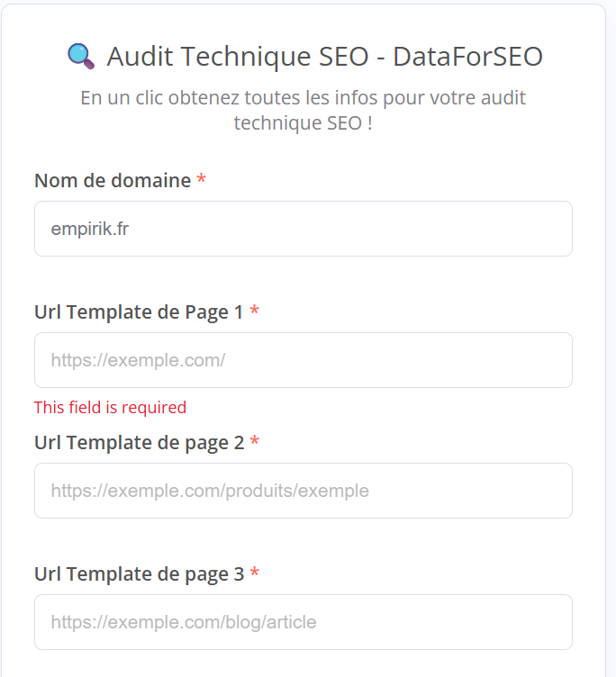Click the light blue page margin outside the form card

(611, 360)
